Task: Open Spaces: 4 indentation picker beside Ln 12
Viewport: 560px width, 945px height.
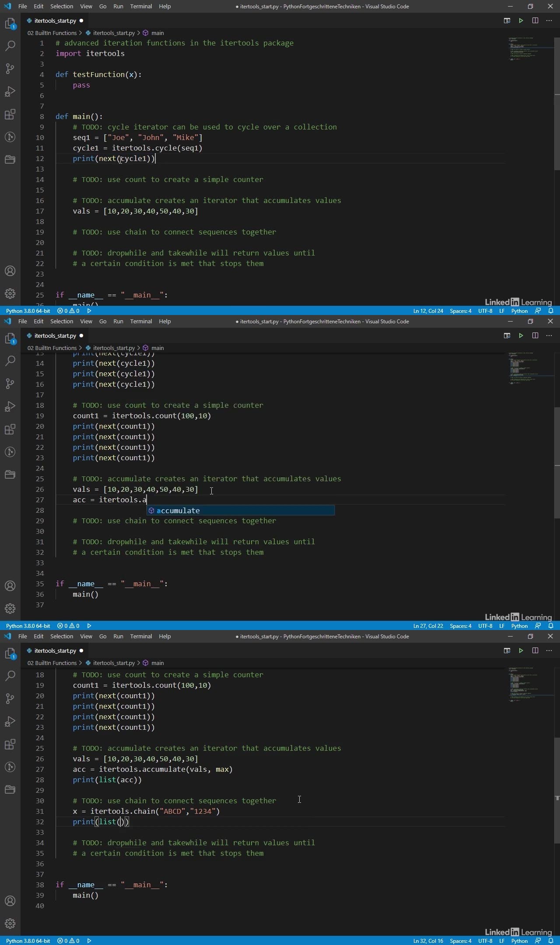Action: tap(460, 311)
